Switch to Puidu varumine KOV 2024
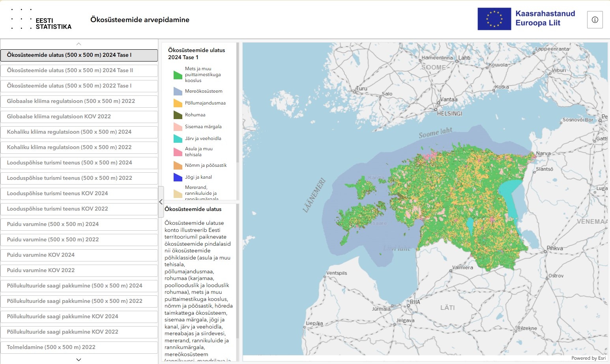The height and width of the screenshot is (364, 610). 79,255
